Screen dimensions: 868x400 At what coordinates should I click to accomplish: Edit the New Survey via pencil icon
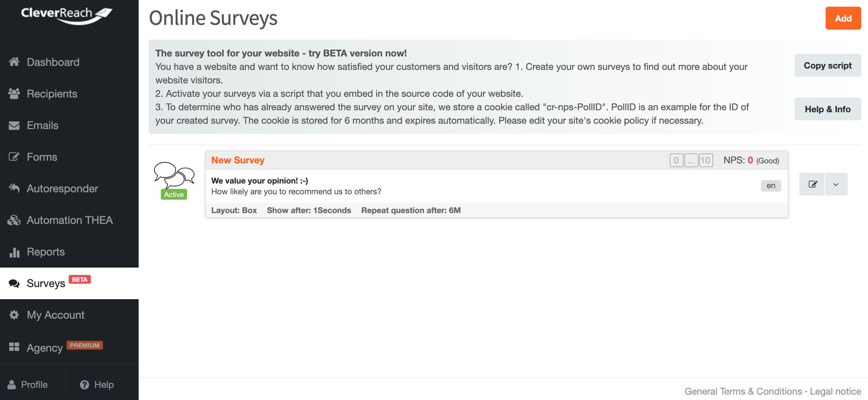click(x=812, y=184)
